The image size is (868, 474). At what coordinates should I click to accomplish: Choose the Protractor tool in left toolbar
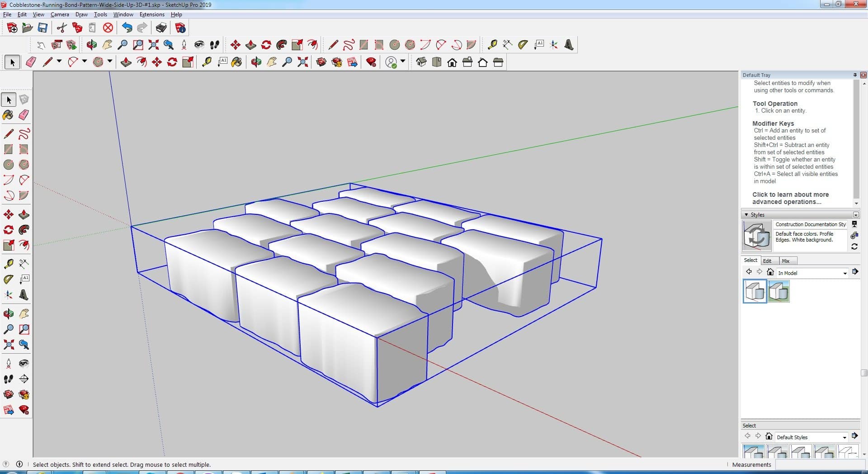point(8,279)
